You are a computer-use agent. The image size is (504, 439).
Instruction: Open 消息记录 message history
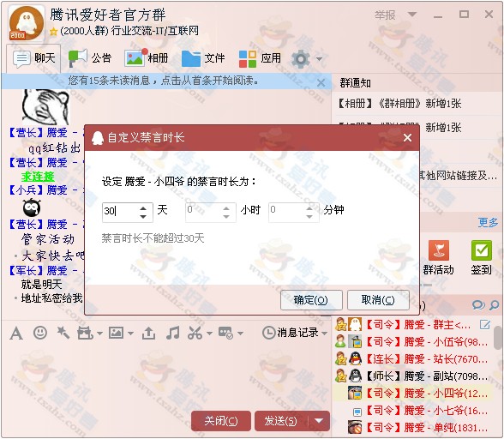291,333
